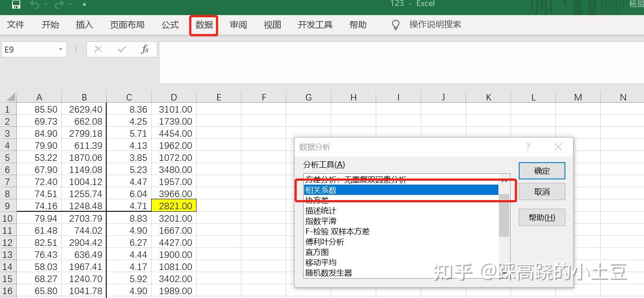Click the help (?) icon in the 数据分析 dialog

click(x=527, y=147)
